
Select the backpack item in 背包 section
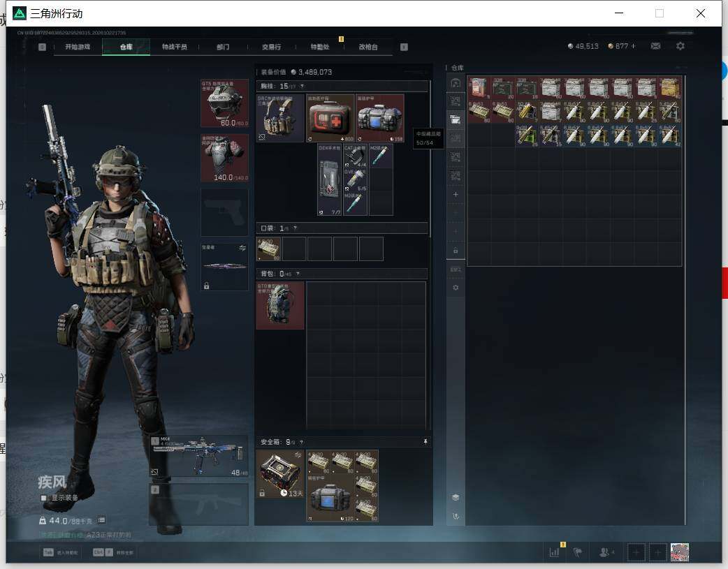[280, 305]
